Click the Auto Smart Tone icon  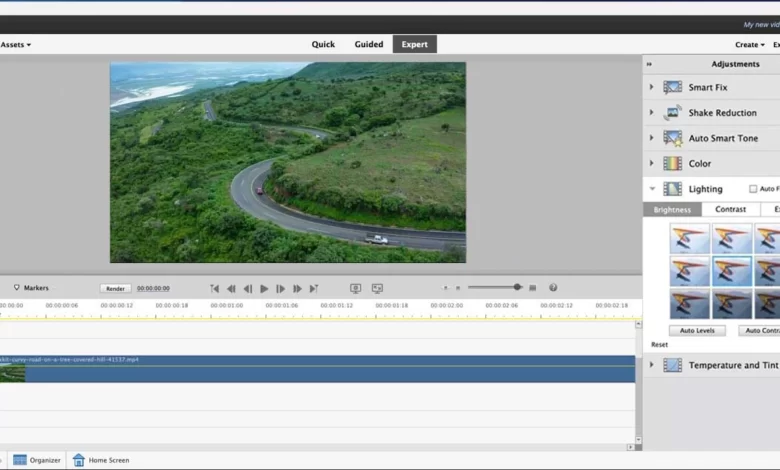(673, 138)
